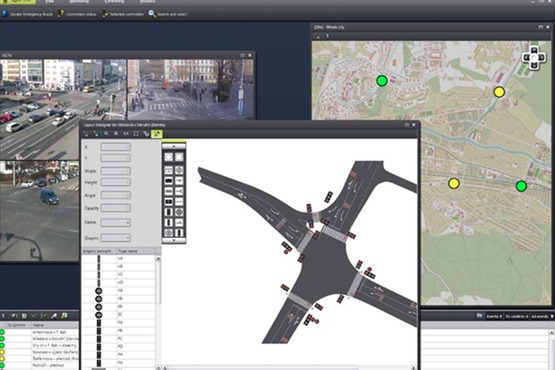This screenshot has height=370, width=555.
Task: Open Controllers status from top toolbar
Action: pyautogui.click(x=77, y=14)
